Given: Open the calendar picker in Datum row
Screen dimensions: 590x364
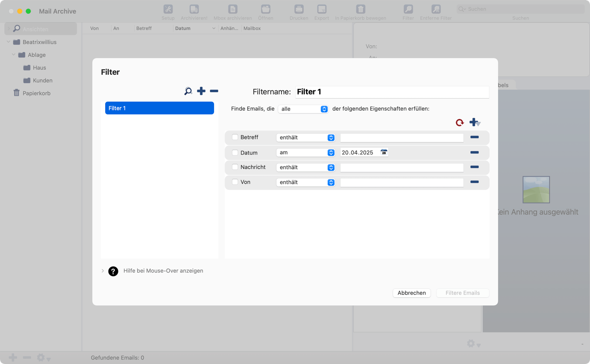Looking at the screenshot, I should [x=384, y=152].
